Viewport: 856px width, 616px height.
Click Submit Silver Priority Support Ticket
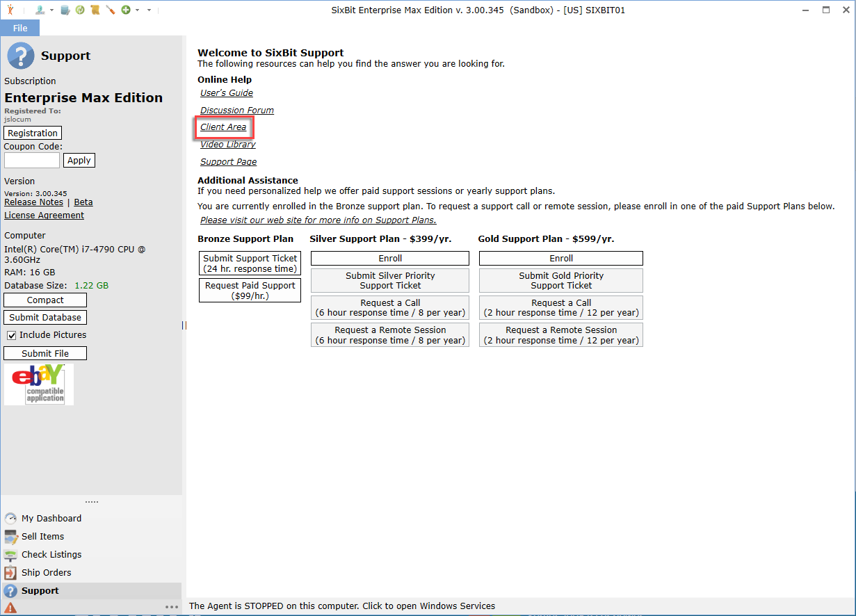390,281
